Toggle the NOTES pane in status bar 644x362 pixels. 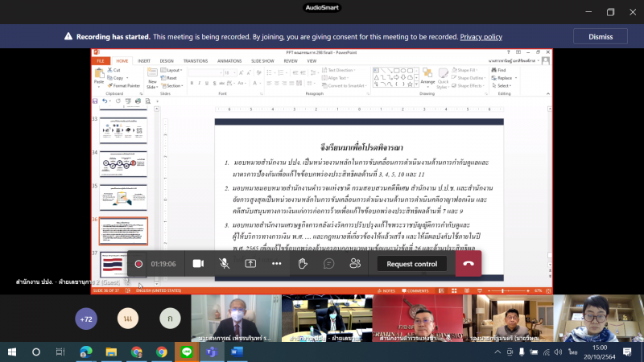(x=386, y=290)
